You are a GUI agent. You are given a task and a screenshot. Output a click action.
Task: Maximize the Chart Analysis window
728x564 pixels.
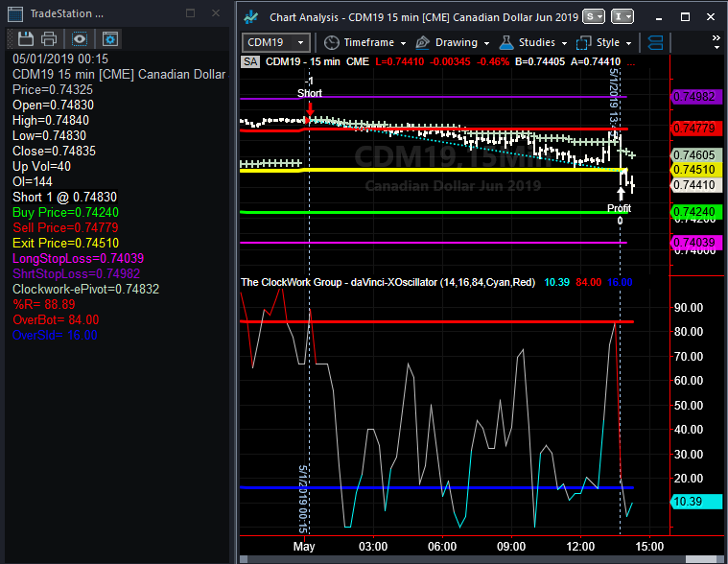coord(685,17)
